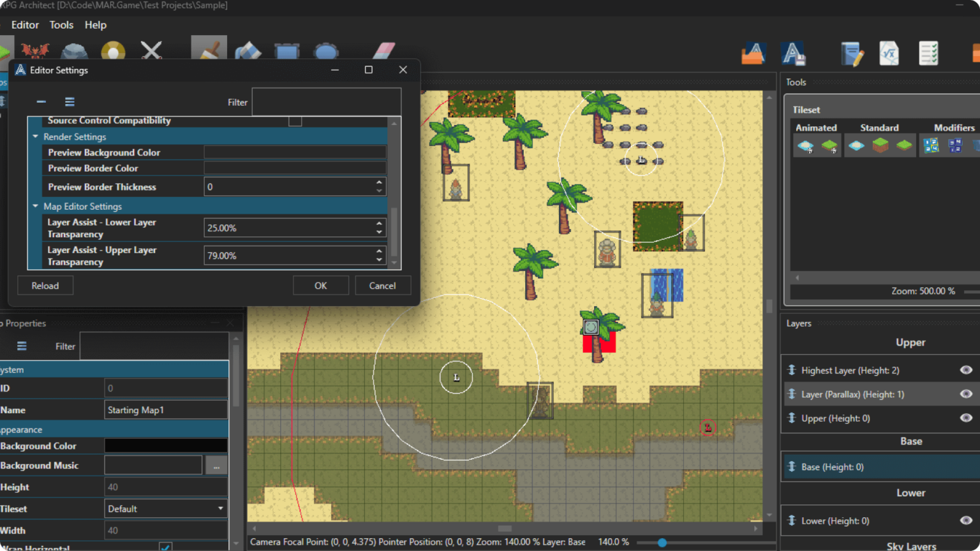980x551 pixels.
Task: Select the Eraser tool in the toolbar
Action: click(x=383, y=51)
